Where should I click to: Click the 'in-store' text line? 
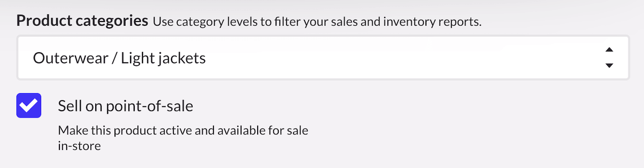pyautogui.click(x=79, y=147)
